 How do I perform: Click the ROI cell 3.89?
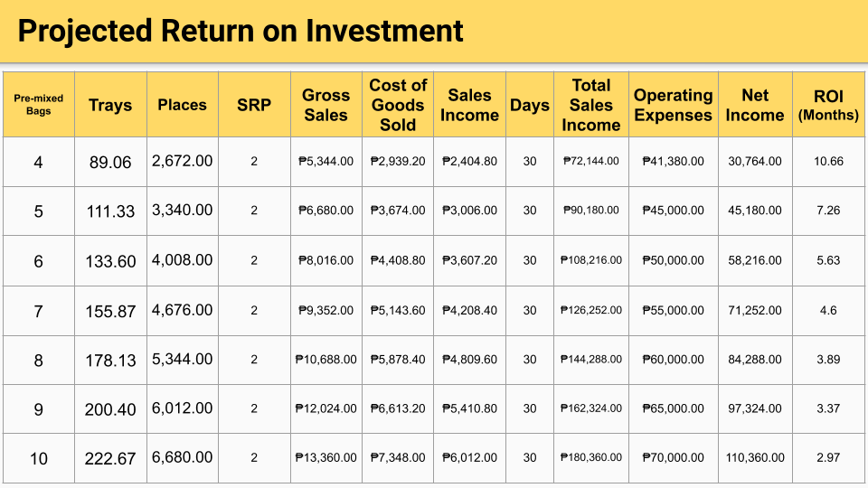(828, 360)
